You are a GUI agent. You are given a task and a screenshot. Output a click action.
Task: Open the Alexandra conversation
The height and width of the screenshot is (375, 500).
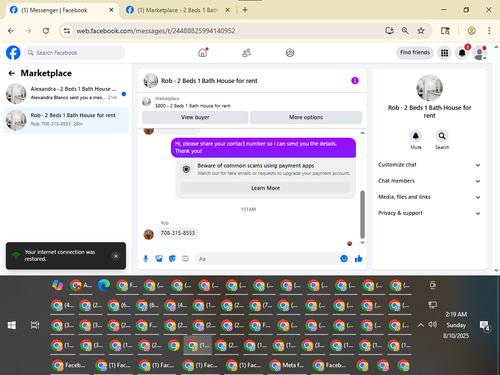(66, 93)
